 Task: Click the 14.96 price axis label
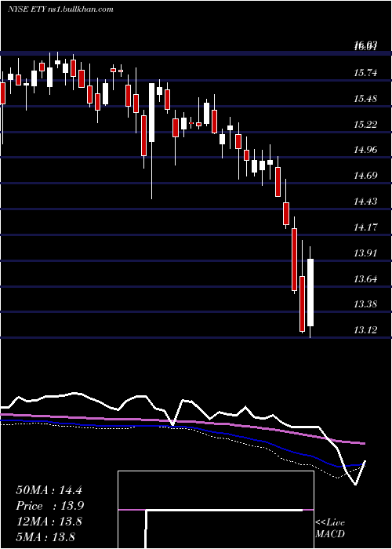(x=365, y=150)
